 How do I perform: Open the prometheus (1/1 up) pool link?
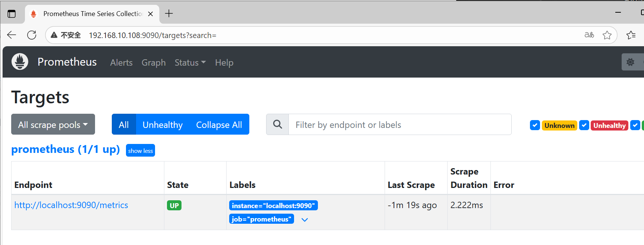66,149
